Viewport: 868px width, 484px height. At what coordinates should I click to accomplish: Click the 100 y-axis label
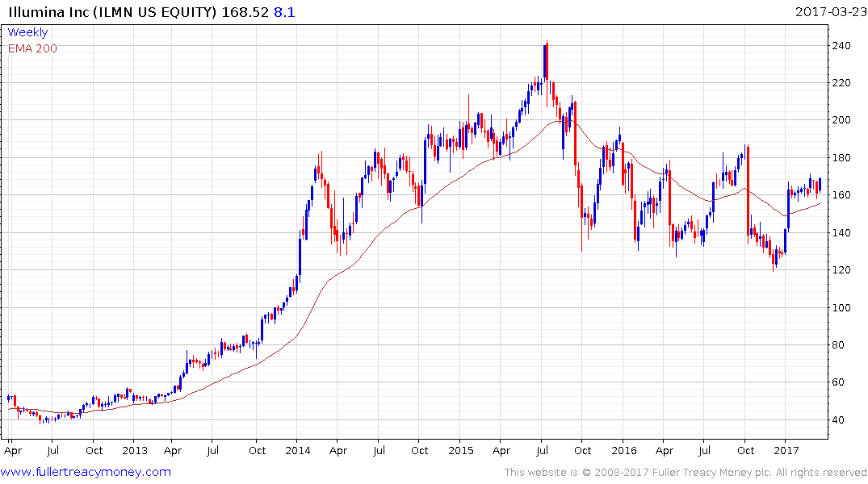[x=841, y=307]
